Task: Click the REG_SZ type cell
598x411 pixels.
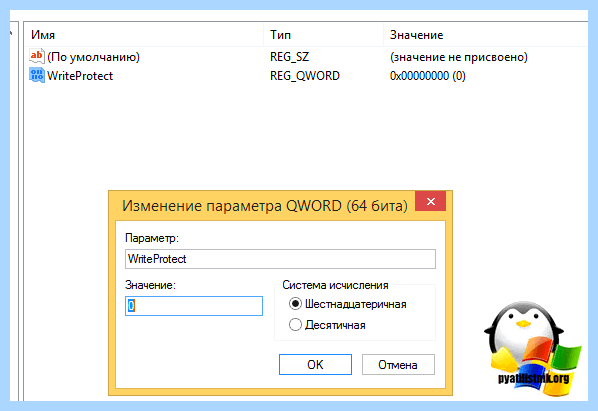Action: tap(289, 57)
